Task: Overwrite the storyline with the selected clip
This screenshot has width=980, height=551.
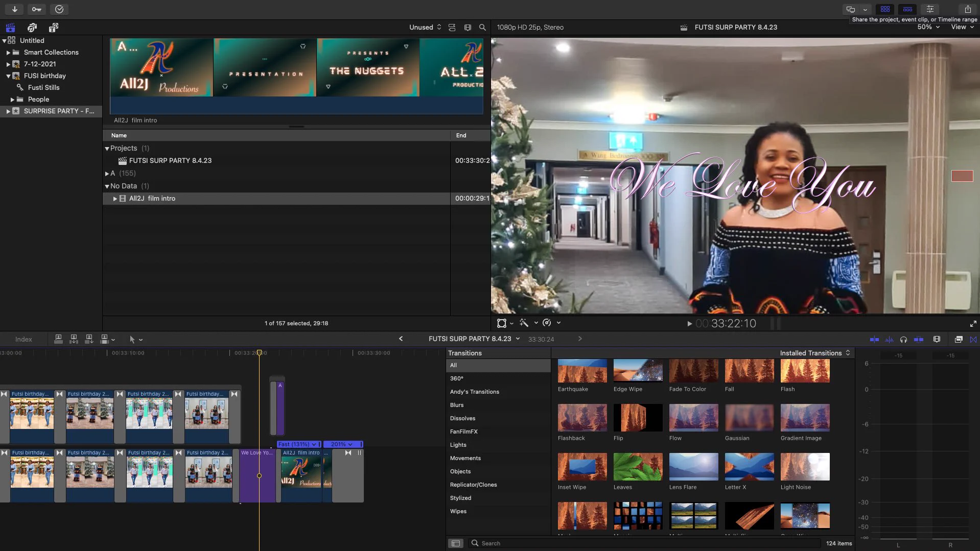Action: click(x=105, y=339)
